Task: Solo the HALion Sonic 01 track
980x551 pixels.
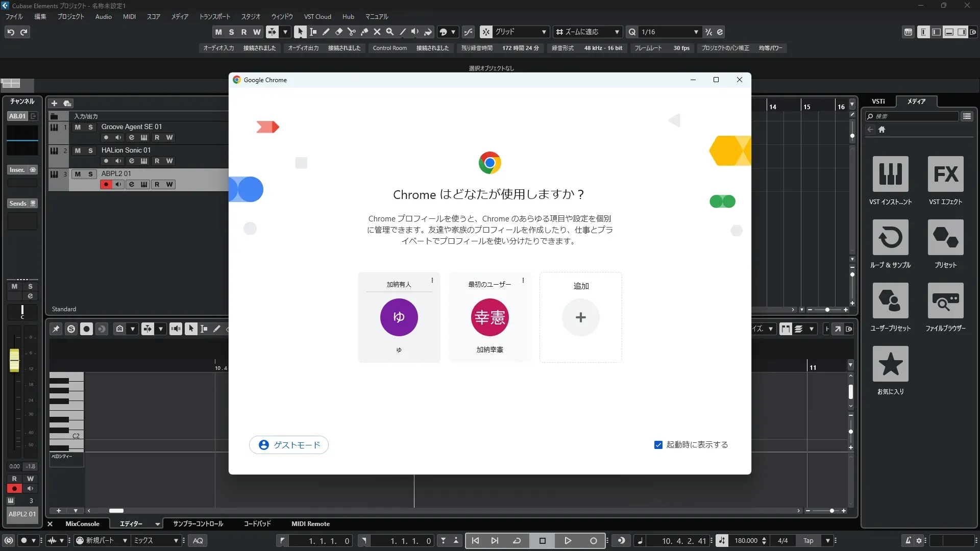Action: (x=90, y=151)
